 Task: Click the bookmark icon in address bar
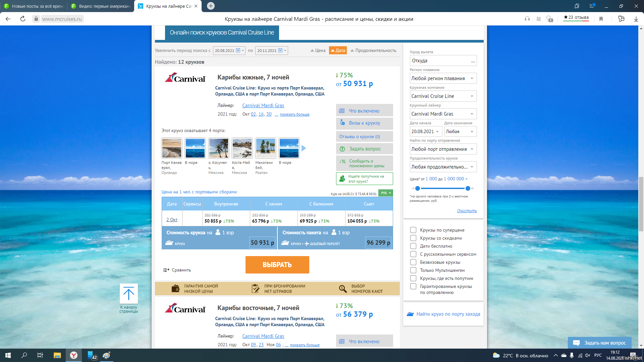(x=601, y=19)
